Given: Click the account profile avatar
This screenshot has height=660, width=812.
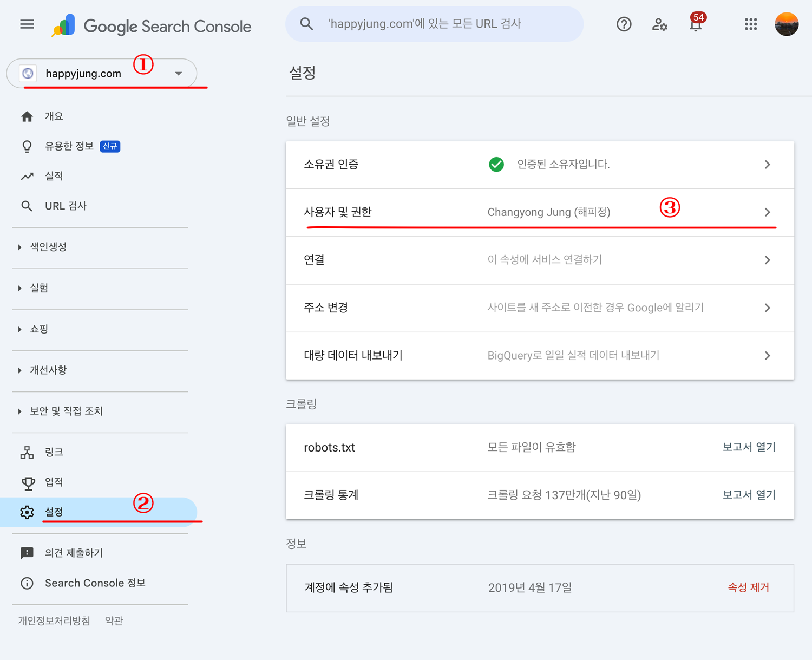Looking at the screenshot, I should click(786, 24).
